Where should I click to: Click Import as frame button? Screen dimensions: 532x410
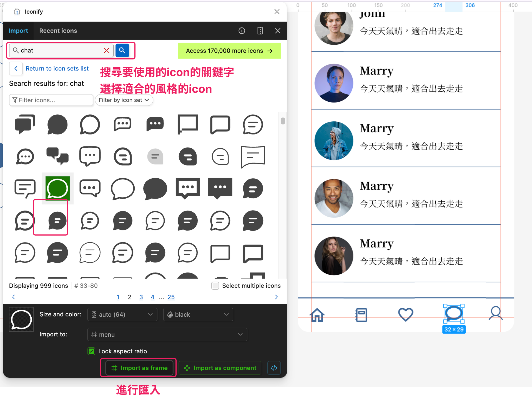pos(139,368)
